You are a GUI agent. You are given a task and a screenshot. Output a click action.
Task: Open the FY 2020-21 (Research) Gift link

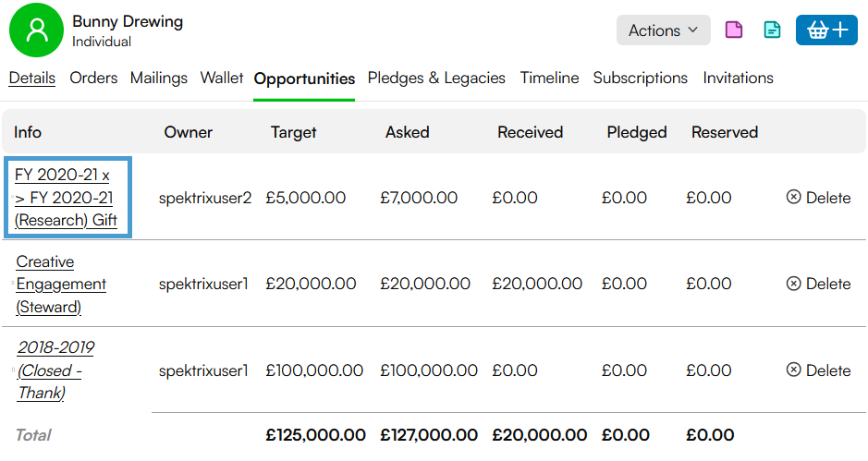click(x=67, y=198)
